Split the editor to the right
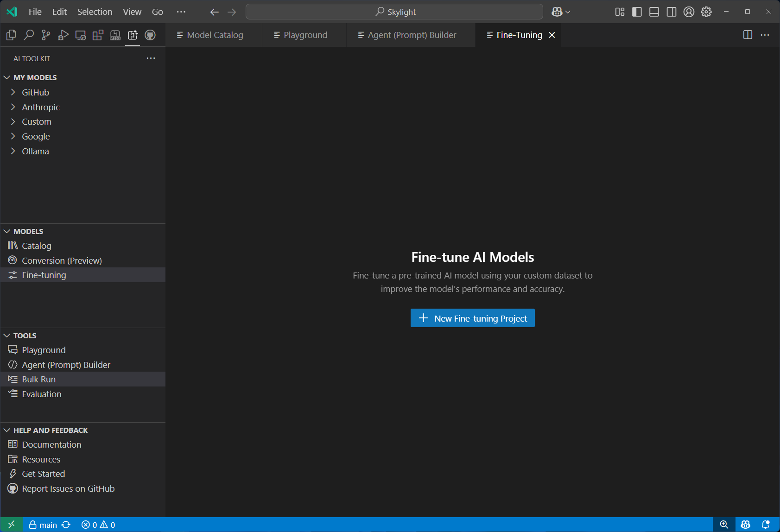This screenshot has width=780, height=532. 748,35
